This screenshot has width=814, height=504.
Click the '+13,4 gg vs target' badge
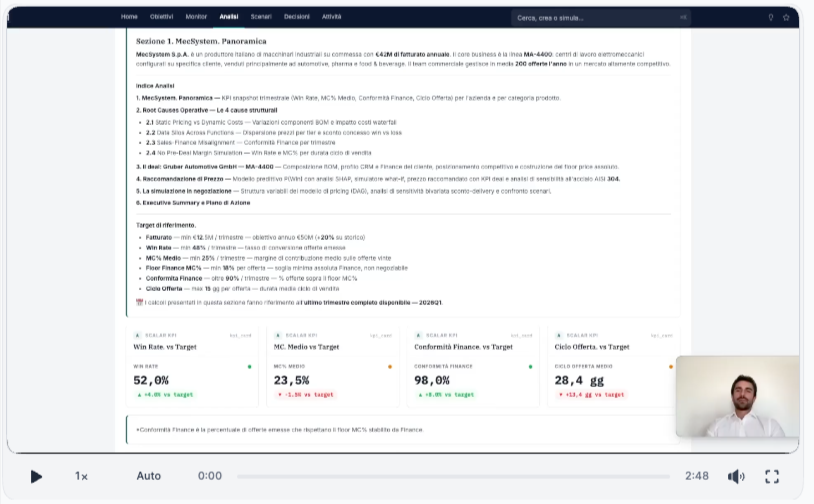pos(591,394)
